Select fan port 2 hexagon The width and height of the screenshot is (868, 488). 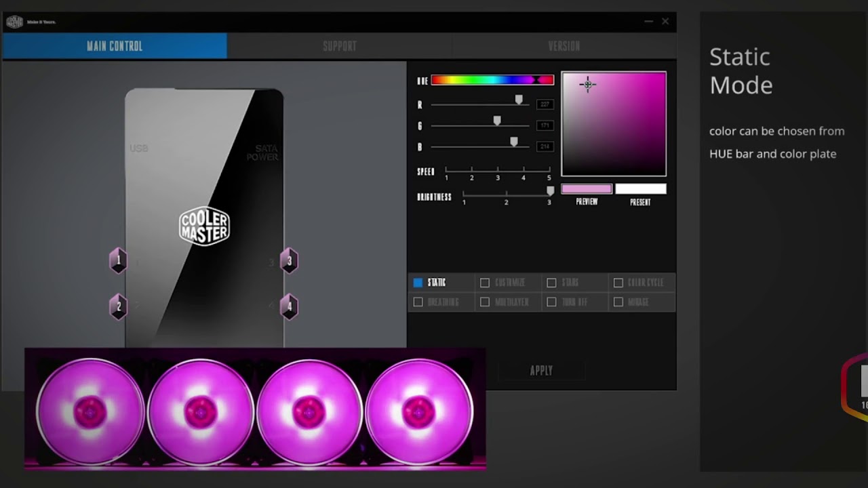[x=118, y=306]
